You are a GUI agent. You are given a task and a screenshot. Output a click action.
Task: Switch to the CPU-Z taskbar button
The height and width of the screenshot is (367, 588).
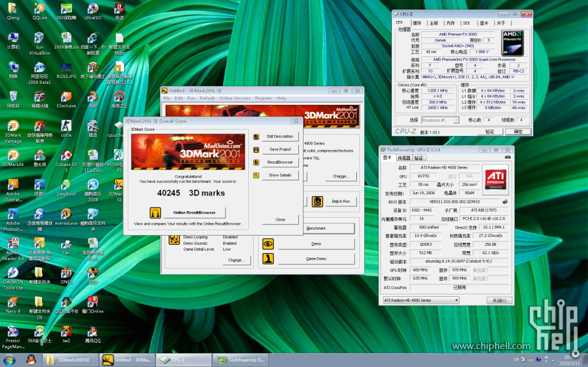click(x=184, y=360)
